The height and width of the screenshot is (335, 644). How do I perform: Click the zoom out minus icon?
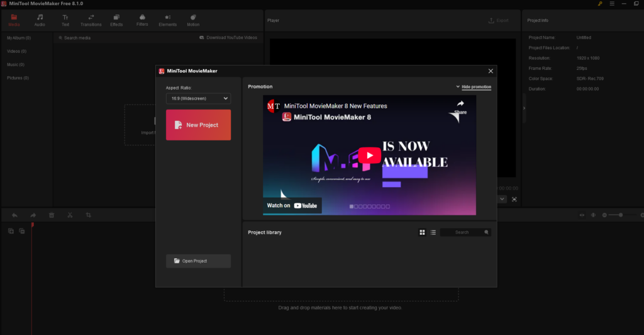pyautogui.click(x=604, y=215)
